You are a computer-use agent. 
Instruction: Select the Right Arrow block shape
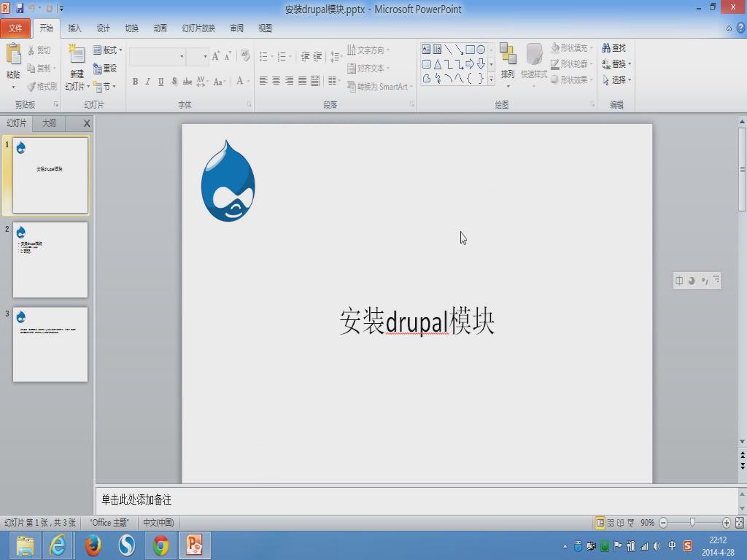(x=470, y=64)
